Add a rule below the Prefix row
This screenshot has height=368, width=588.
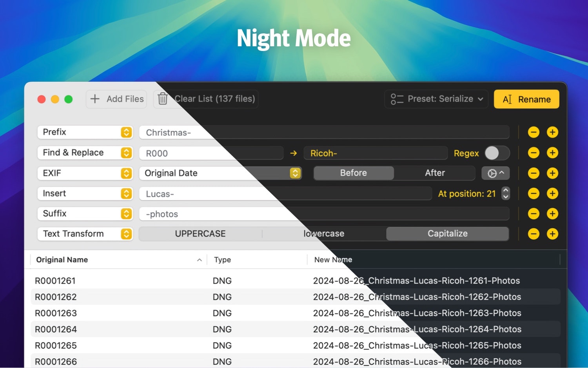pyautogui.click(x=552, y=132)
